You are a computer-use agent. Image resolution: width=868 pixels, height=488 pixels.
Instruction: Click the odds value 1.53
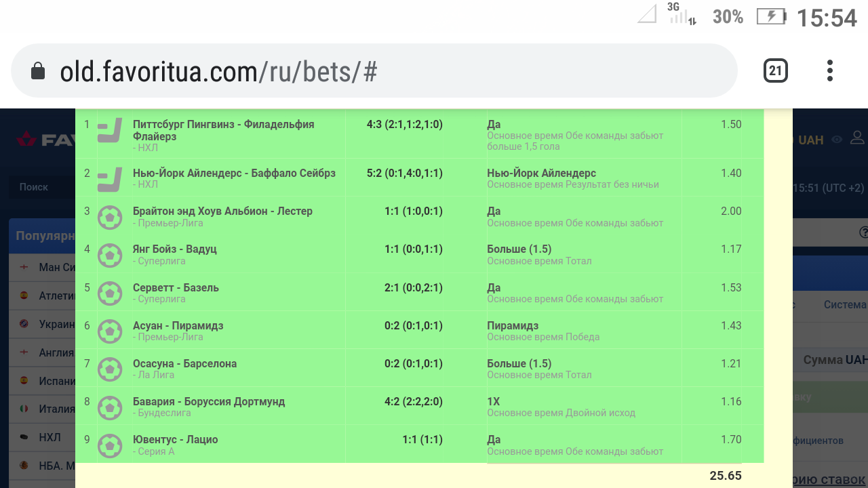click(x=731, y=287)
